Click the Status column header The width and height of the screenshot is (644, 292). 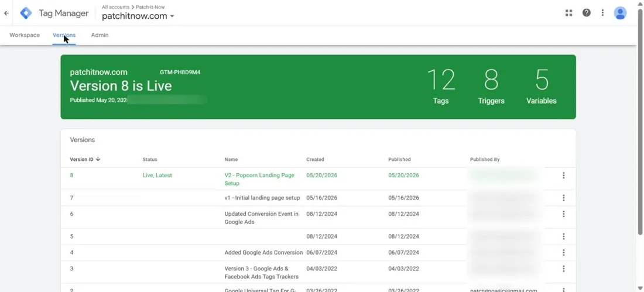click(150, 159)
